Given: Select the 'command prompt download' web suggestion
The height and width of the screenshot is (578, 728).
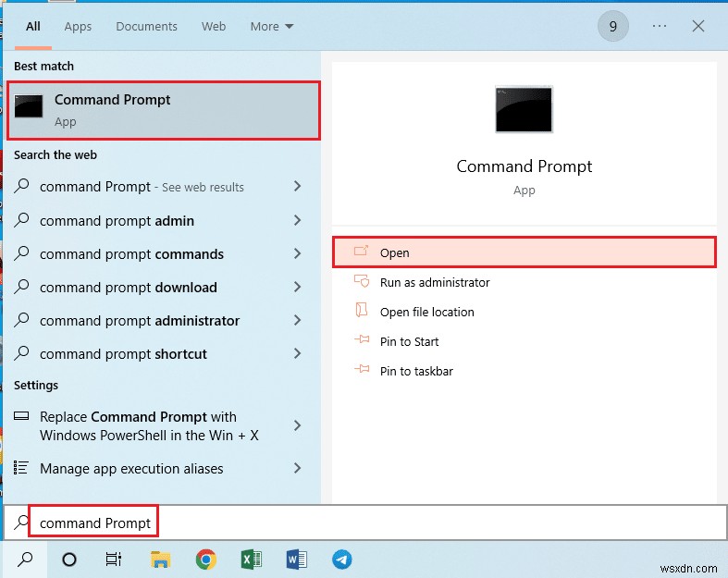Looking at the screenshot, I should [162, 287].
